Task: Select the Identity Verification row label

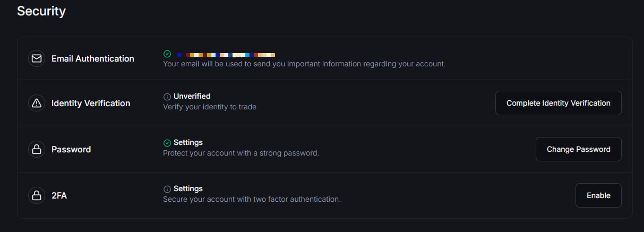Action: (x=91, y=103)
